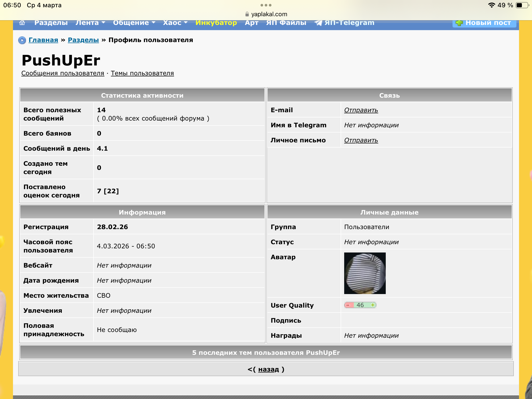Viewport: 532px width, 399px height.
Task: Click Отправить link for E-mail
Action: 361,110
